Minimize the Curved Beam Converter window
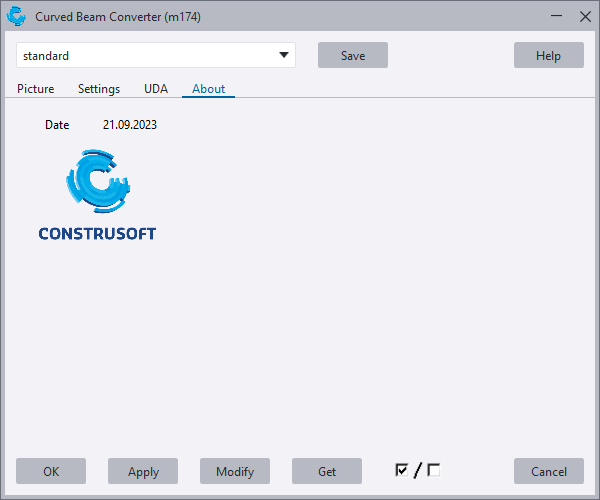600x500 pixels. pyautogui.click(x=556, y=16)
